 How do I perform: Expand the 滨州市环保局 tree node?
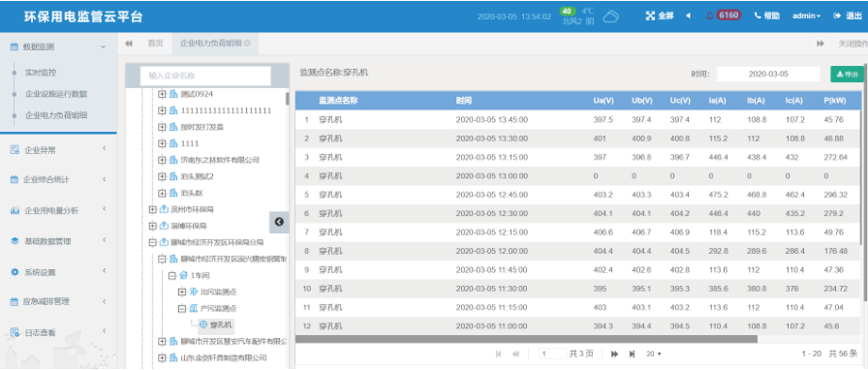(153, 210)
